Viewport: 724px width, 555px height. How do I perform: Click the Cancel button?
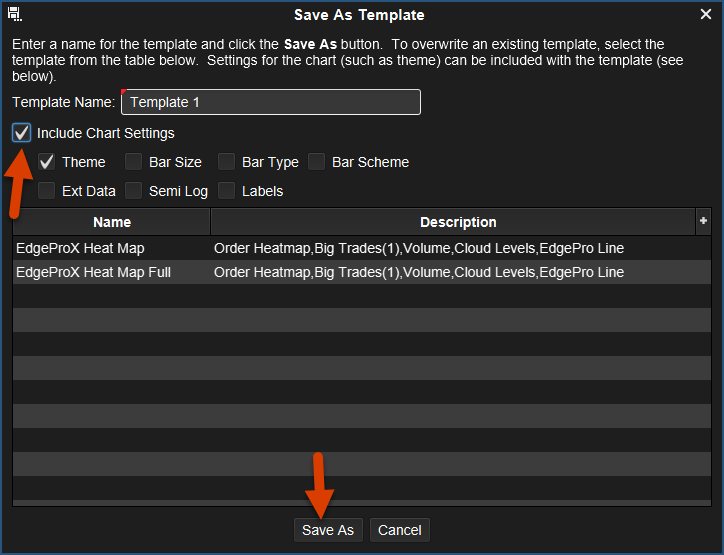coord(399,530)
